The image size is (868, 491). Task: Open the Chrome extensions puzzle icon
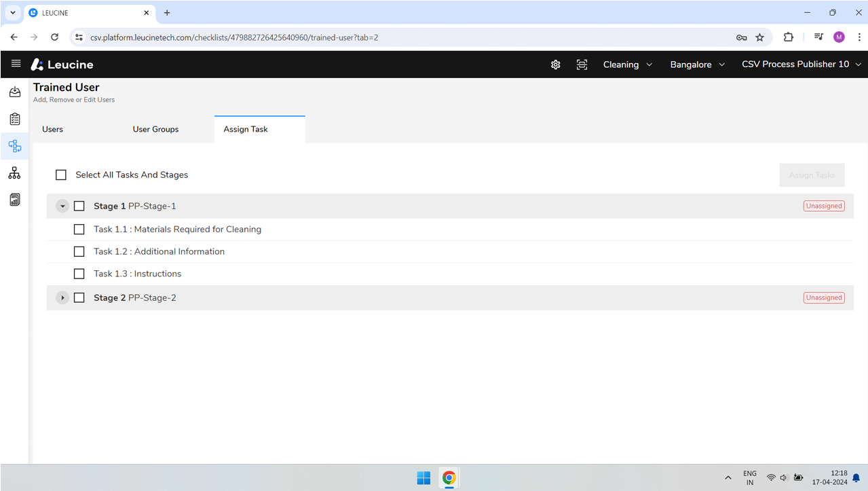[x=789, y=37]
